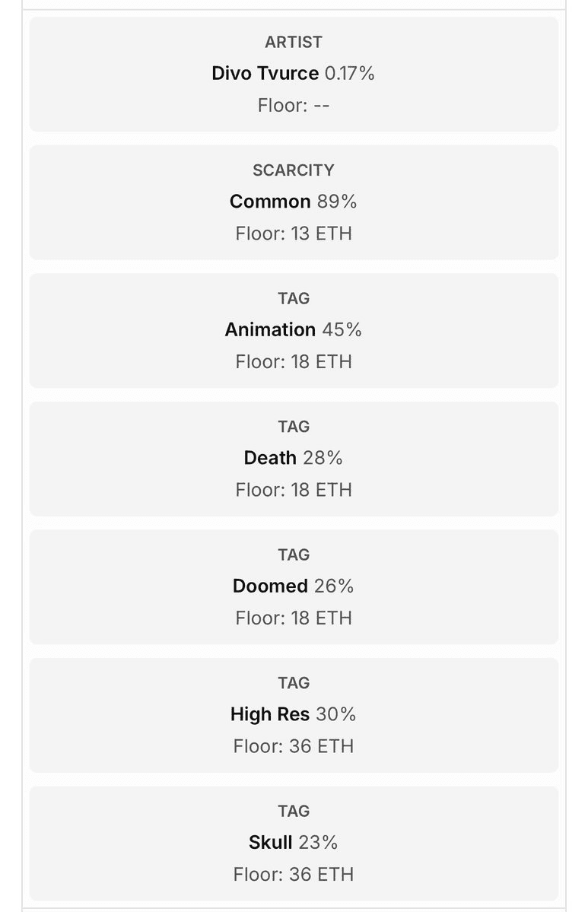Click the Divo Tvurce artist name
The height and width of the screenshot is (912, 588).
(265, 73)
